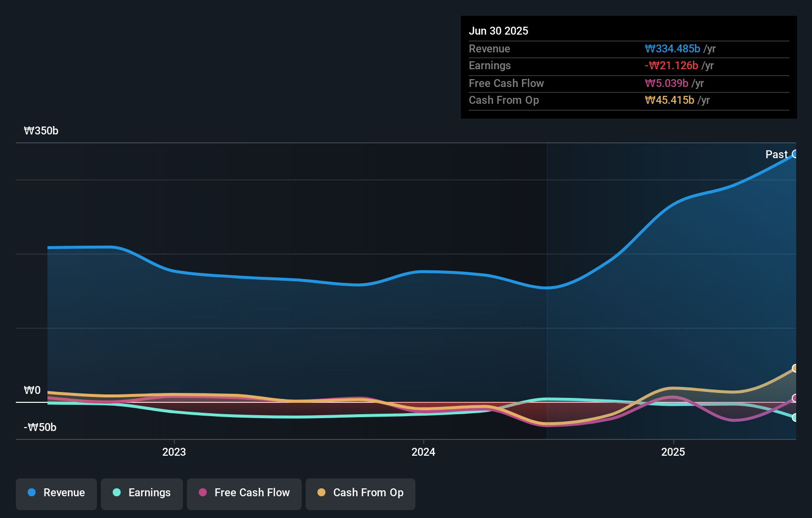The image size is (812, 518).
Task: Click the pink Free Cash Flow end-point marker
Action: click(795, 398)
